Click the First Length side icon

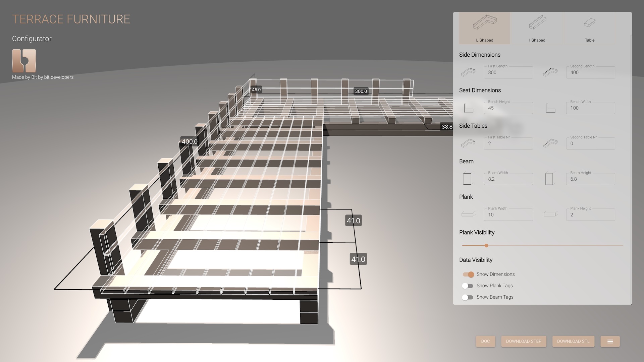click(468, 72)
